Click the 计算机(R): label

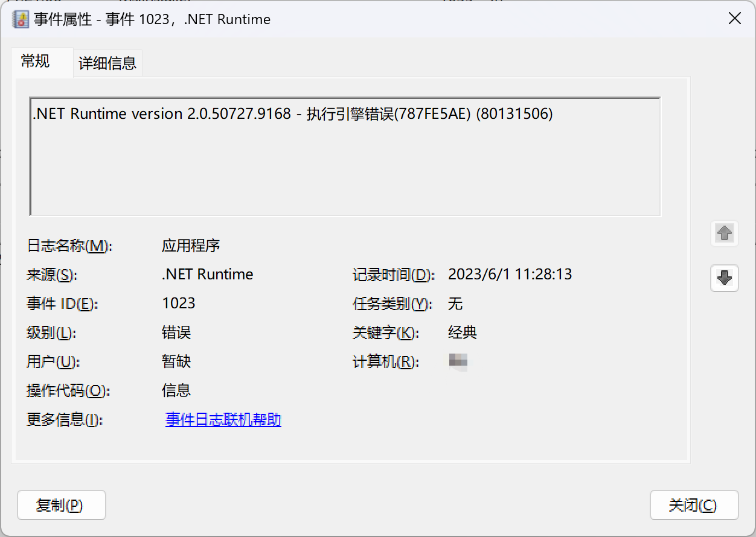(x=386, y=362)
